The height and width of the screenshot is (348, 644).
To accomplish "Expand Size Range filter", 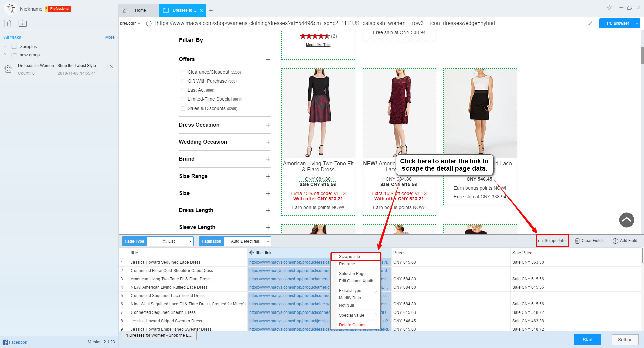I will tap(268, 177).
